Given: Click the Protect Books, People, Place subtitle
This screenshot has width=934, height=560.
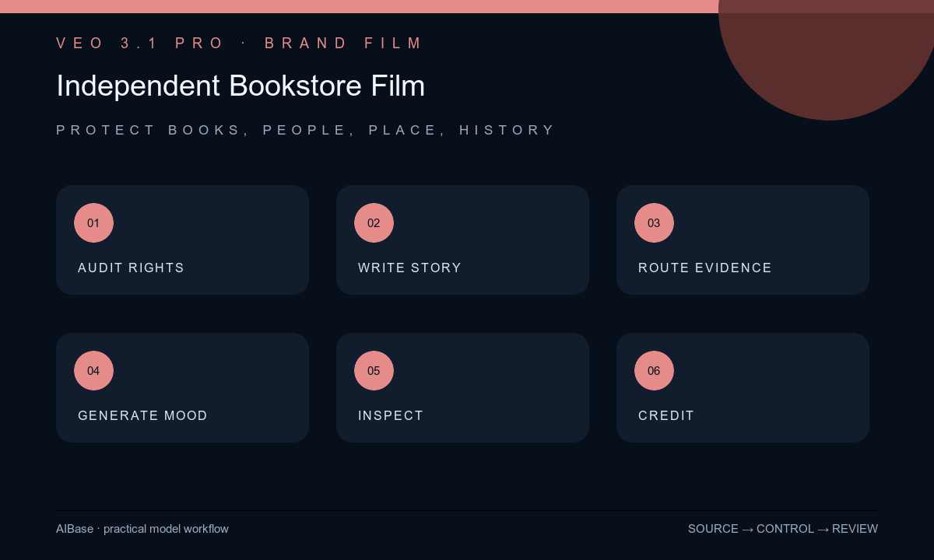Looking at the screenshot, I should click(305, 130).
